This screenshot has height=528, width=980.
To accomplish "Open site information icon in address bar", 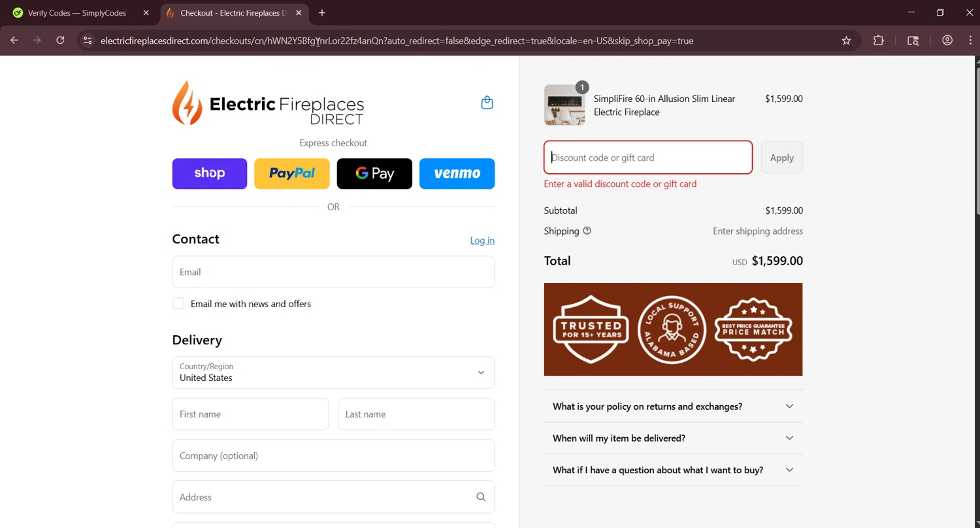I will [88, 41].
